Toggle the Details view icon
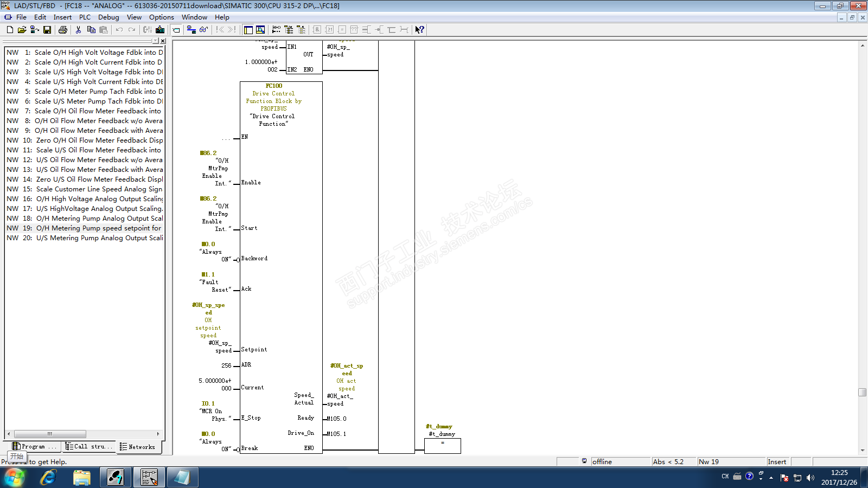868x488 pixels. tap(261, 30)
